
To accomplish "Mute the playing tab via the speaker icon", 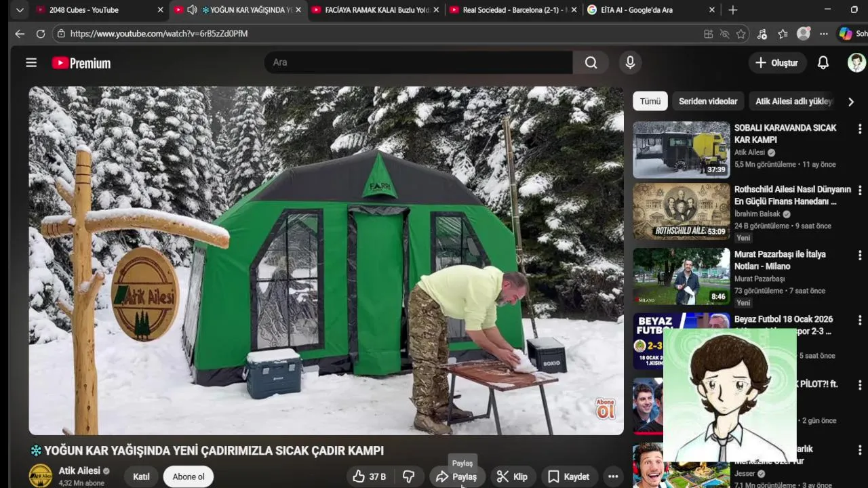I will [x=192, y=10].
